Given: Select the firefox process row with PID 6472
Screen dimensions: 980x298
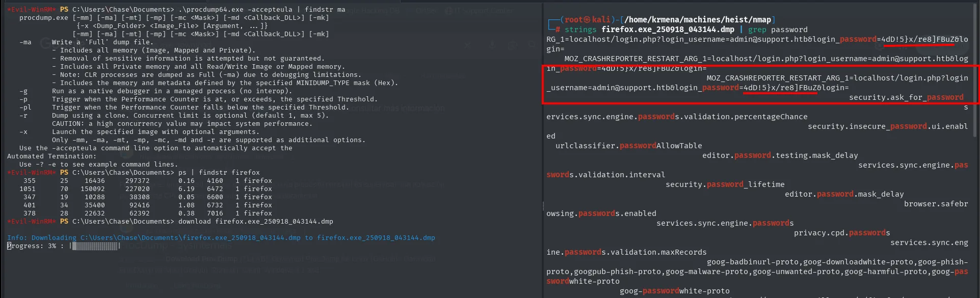Looking at the screenshot, I should click(x=146, y=189).
